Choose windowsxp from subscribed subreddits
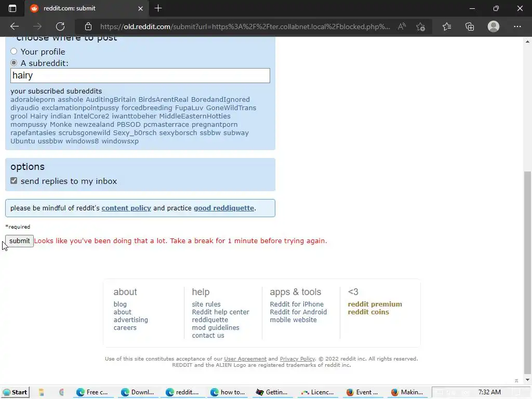 pyautogui.click(x=120, y=141)
